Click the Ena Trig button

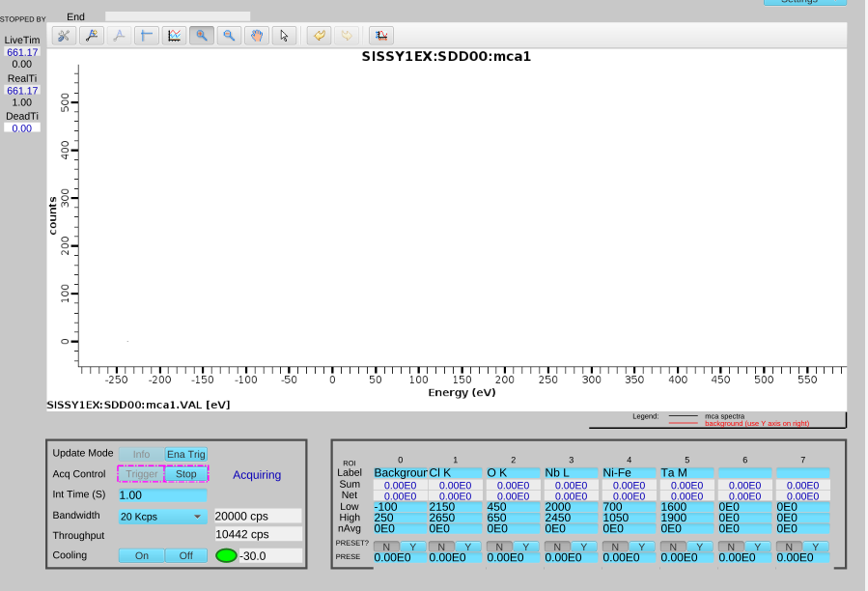(186, 454)
